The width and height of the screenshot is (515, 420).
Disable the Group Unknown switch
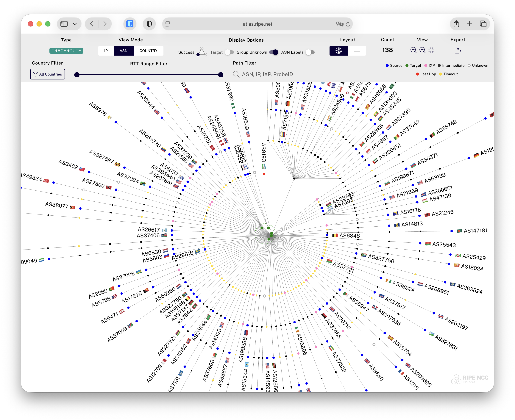(274, 52)
